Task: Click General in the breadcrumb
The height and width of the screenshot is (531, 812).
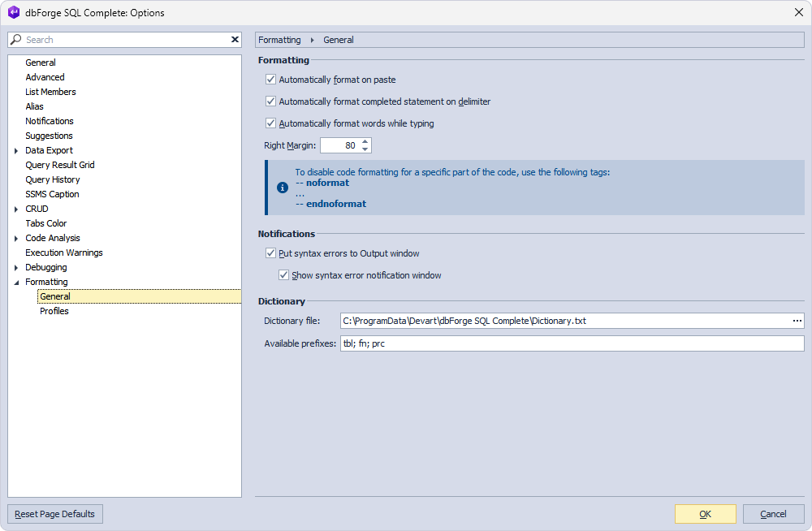Action: pyautogui.click(x=339, y=40)
